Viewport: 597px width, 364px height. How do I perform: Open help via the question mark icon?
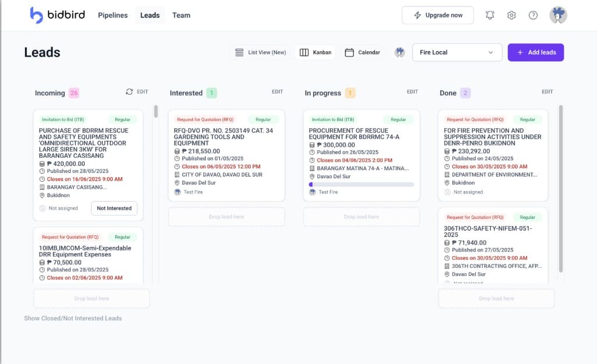(x=533, y=15)
